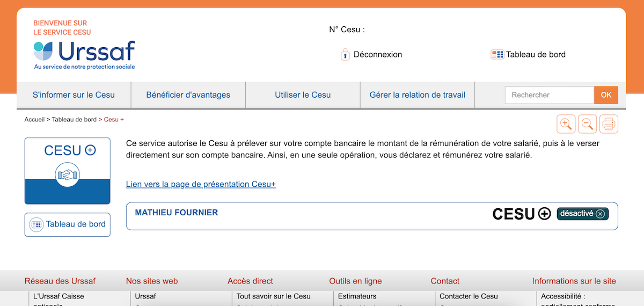Click the Déconnexion padlock icon
The width and height of the screenshot is (644, 306).
click(x=345, y=54)
